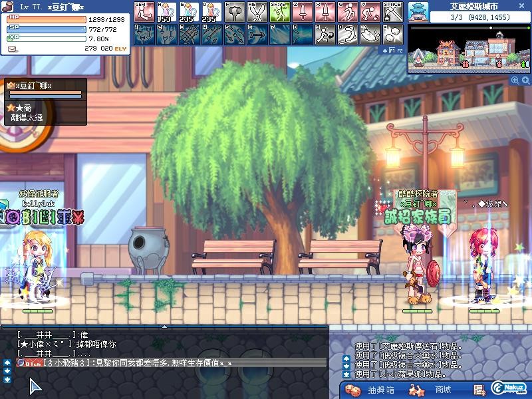Viewport: 532px width, 399px height.
Task: Toggle hotbar page with up arrow
Action: [x=385, y=51]
